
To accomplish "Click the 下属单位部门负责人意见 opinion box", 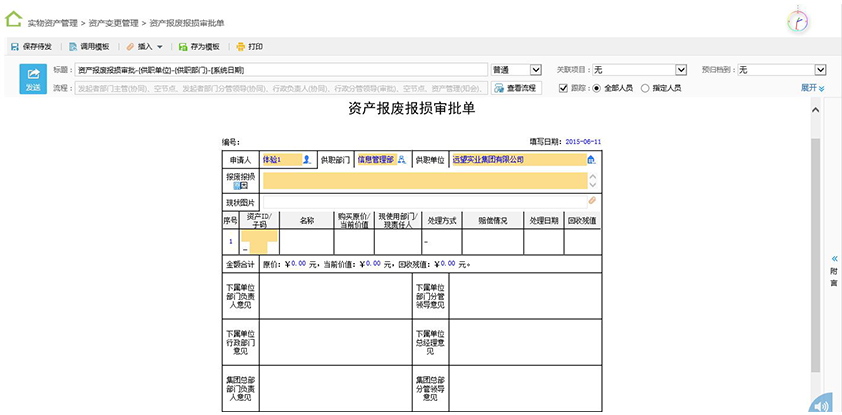I will [335, 296].
